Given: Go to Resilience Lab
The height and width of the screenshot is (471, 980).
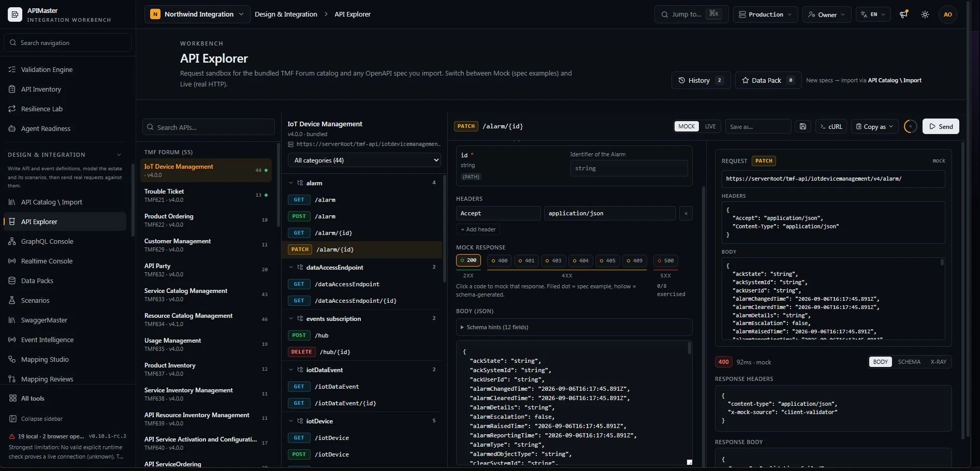Looking at the screenshot, I should tap(41, 109).
